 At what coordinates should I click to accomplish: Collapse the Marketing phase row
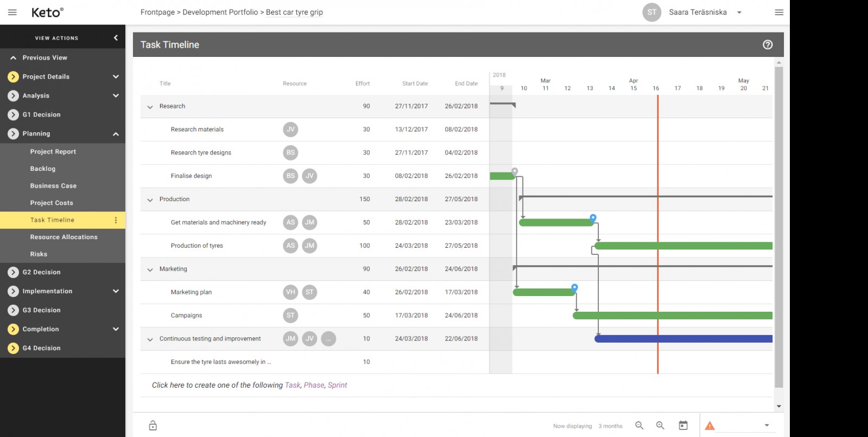[x=150, y=269]
